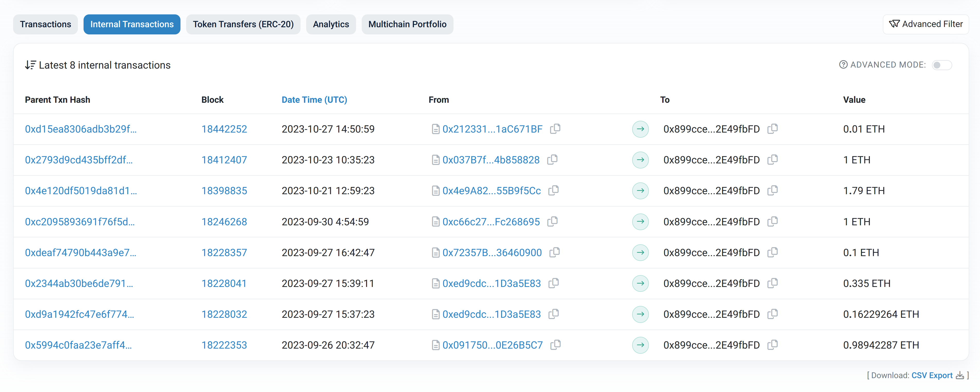Open block 18228357
Image resolution: width=980 pixels, height=392 pixels.
(x=224, y=253)
